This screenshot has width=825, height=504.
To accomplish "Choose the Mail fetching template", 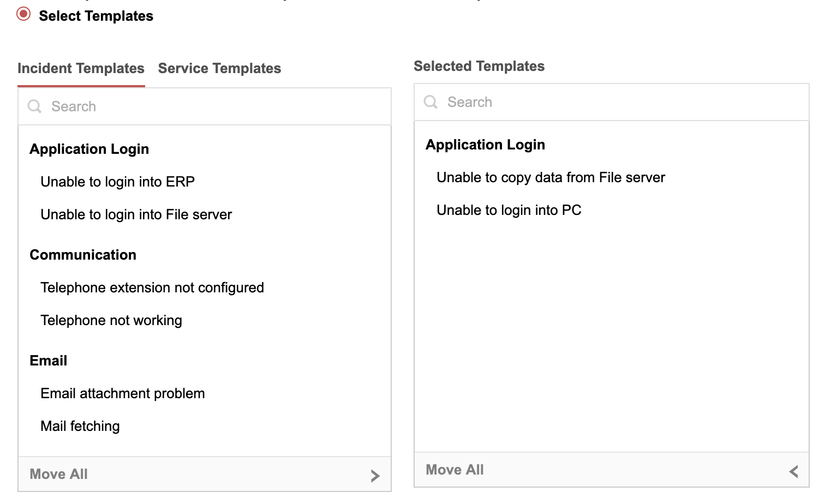I will [80, 426].
